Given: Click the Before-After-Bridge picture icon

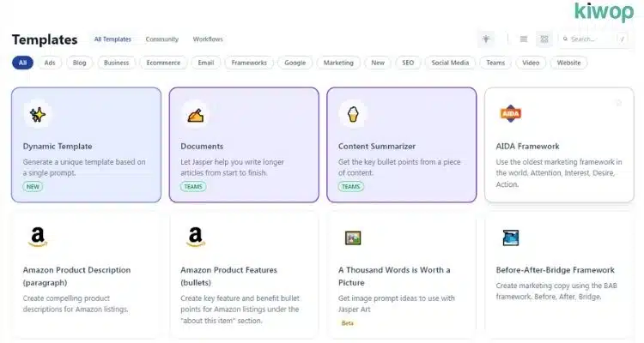Looking at the screenshot, I should (510, 238).
